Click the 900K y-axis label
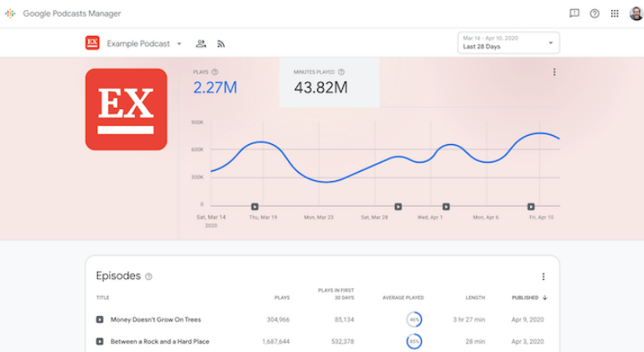This screenshot has width=644, height=352. point(197,122)
